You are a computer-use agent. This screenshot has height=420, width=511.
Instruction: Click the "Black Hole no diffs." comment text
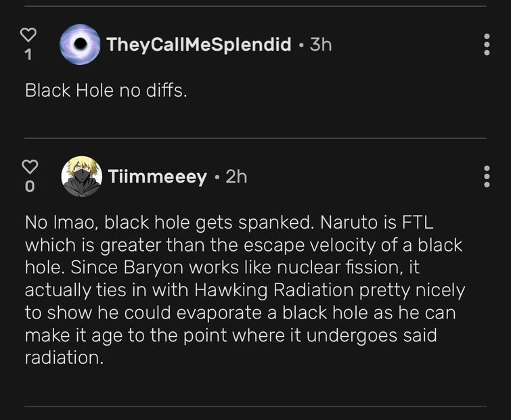[x=106, y=90]
